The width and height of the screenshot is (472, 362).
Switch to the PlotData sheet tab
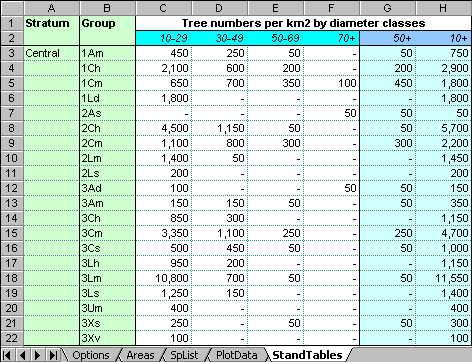pyautogui.click(x=236, y=355)
